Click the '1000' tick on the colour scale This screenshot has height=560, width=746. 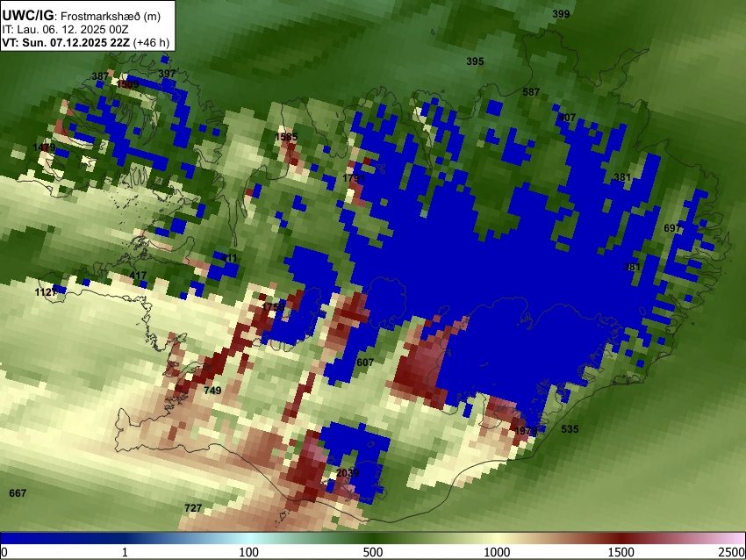tap(497, 552)
